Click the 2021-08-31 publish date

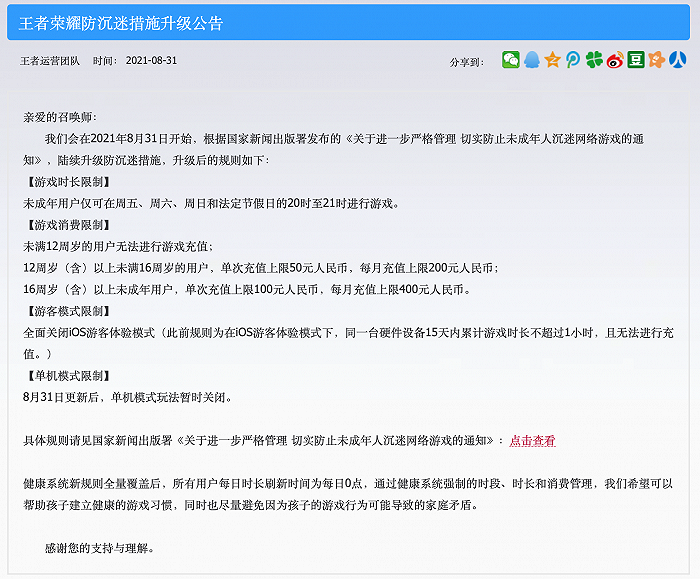point(151,61)
